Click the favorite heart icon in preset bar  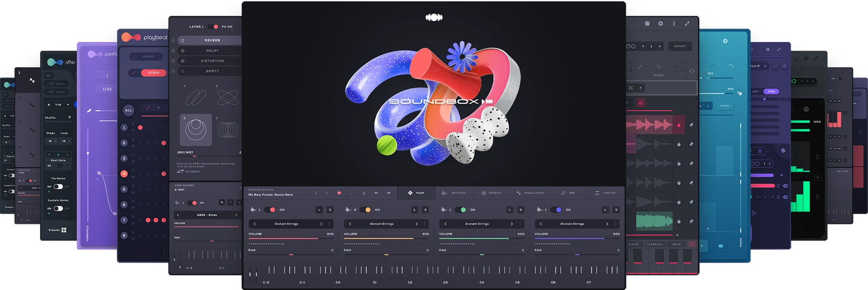(339, 193)
